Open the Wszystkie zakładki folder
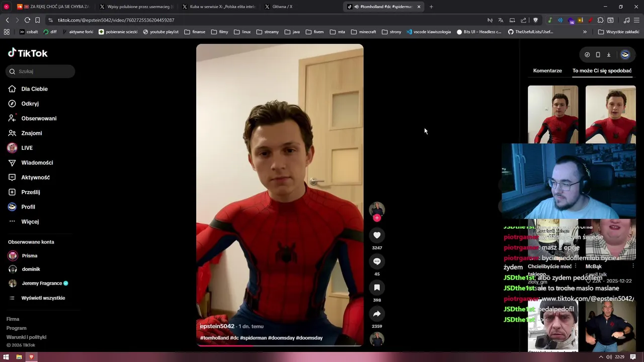This screenshot has height=362, width=644. 618,32
